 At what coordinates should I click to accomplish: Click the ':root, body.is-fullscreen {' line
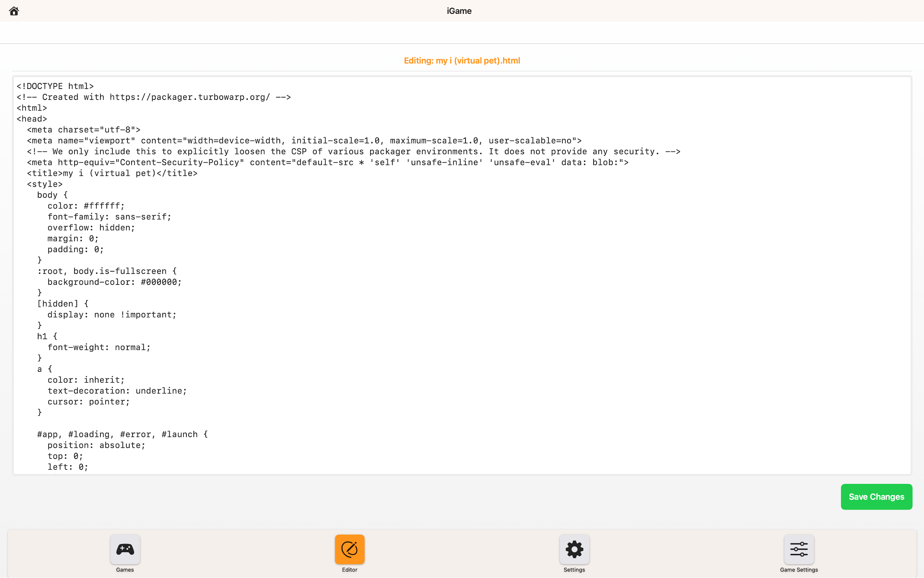click(x=107, y=271)
